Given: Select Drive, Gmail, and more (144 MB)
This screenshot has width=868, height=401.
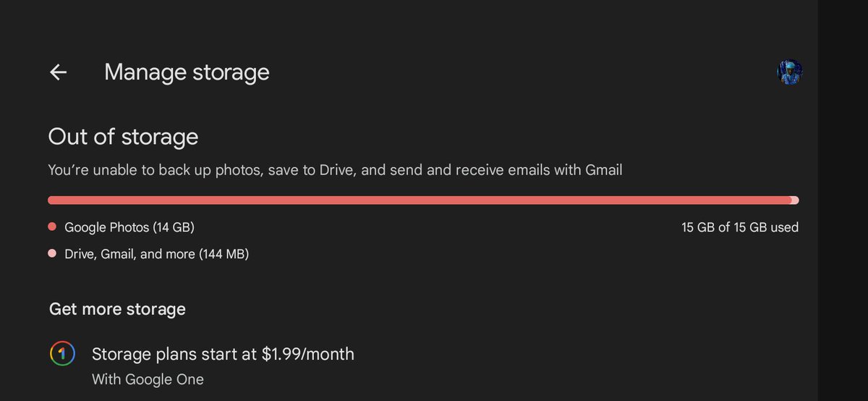Looking at the screenshot, I should pyautogui.click(x=157, y=254).
